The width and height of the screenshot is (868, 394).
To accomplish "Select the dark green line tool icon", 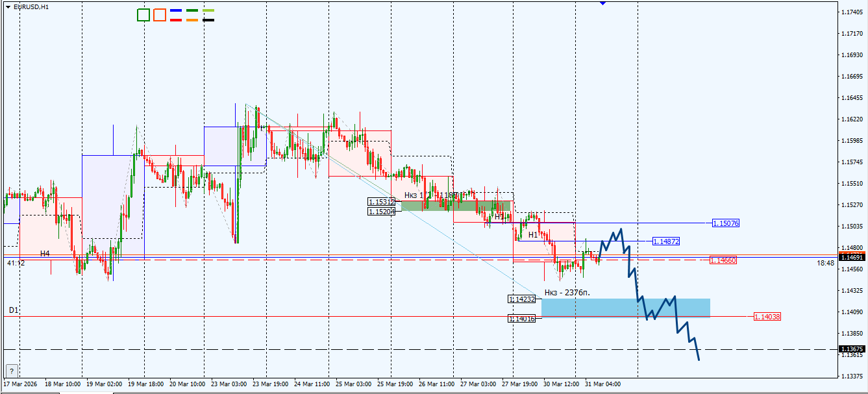I will (x=192, y=10).
